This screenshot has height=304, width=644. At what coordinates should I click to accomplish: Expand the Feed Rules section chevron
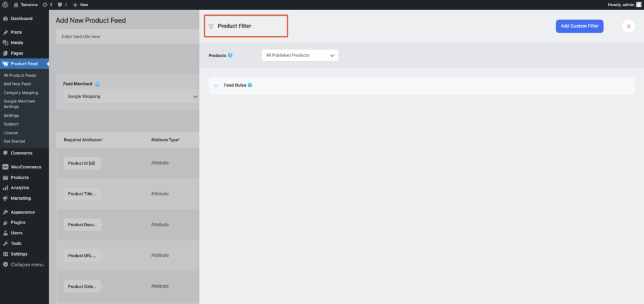point(216,85)
